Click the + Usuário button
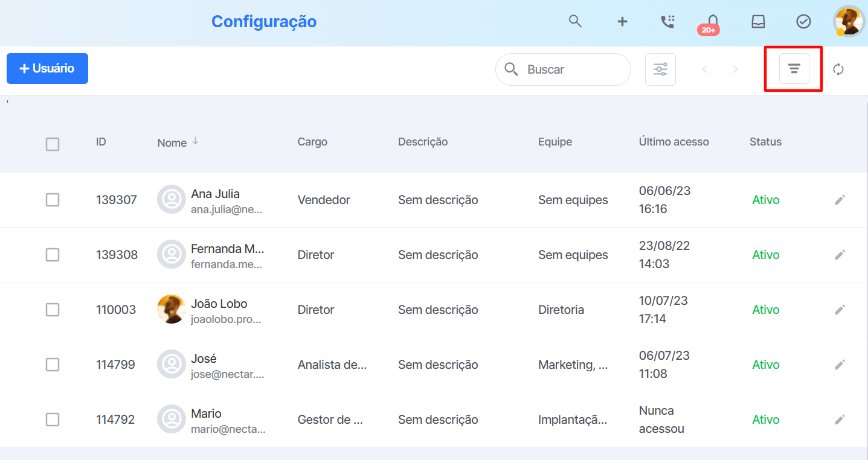The image size is (868, 460). tap(47, 68)
